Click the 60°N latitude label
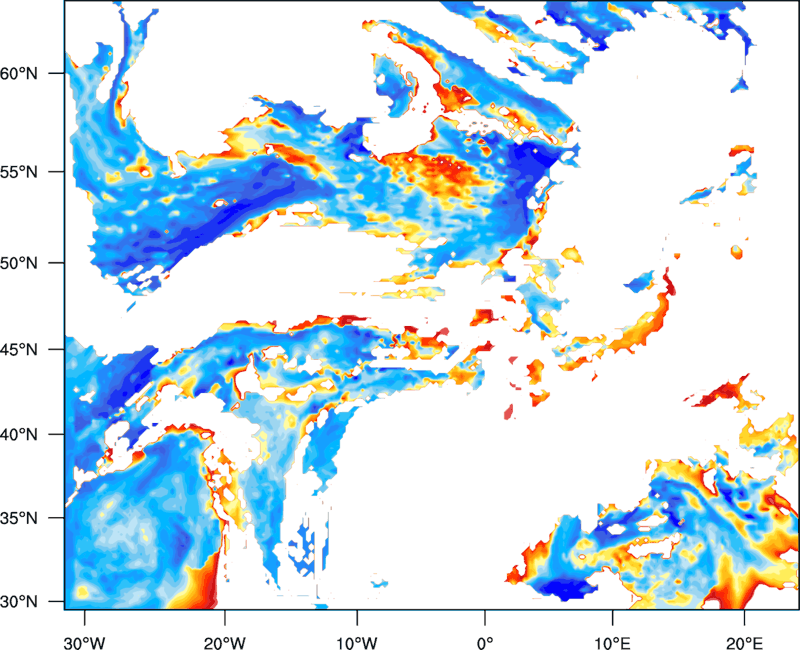800x650 pixels. [19, 73]
